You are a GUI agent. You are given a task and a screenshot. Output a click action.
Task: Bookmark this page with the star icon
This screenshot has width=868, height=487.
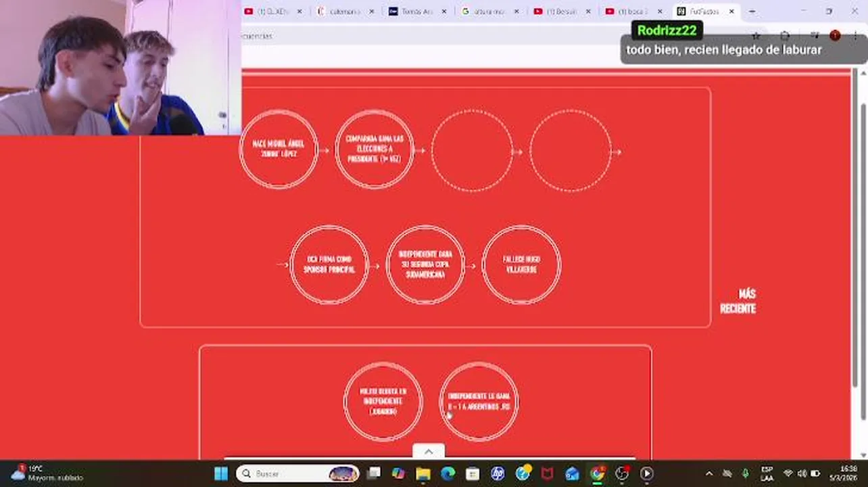756,36
